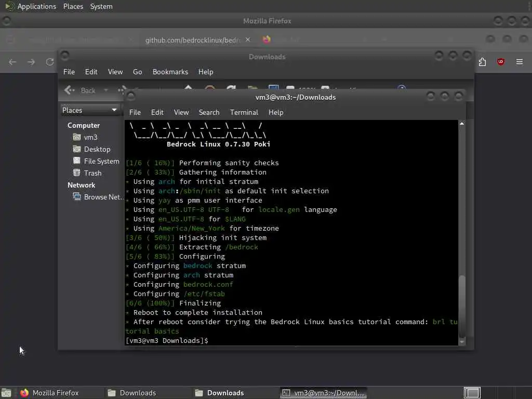Image resolution: width=532 pixels, height=399 pixels.
Task: Click the terminal vertical scrollbar thumb
Action: pyautogui.click(x=462, y=307)
